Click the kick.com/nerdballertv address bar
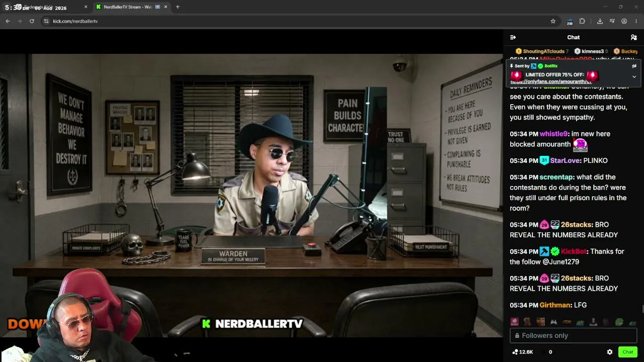 click(297, 21)
